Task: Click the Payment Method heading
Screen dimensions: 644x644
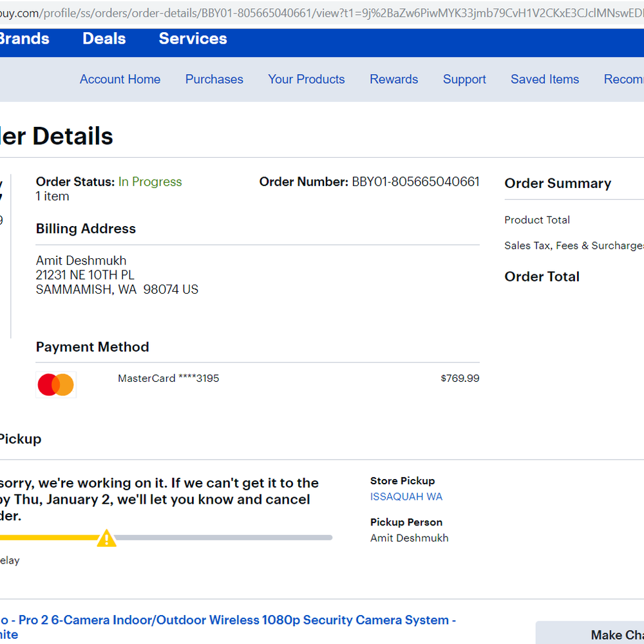Action: [92, 347]
